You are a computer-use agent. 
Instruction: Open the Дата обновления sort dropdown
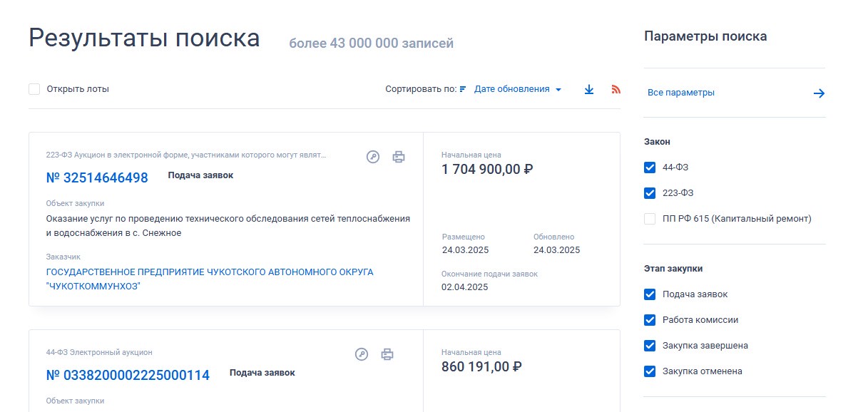coord(517,89)
